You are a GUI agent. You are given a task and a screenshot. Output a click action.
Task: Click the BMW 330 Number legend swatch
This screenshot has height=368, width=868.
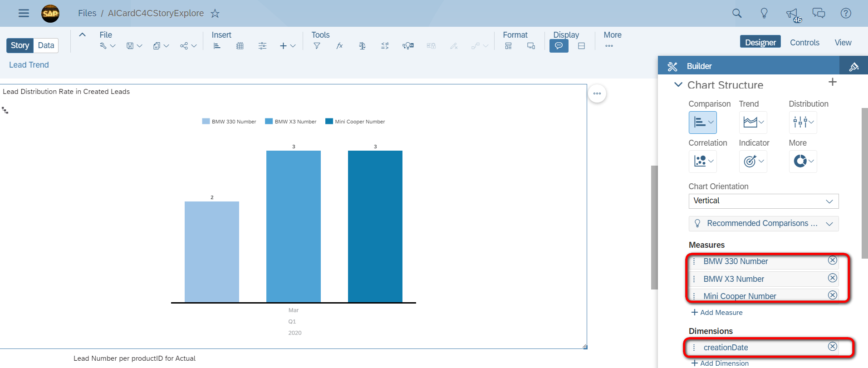coord(206,122)
